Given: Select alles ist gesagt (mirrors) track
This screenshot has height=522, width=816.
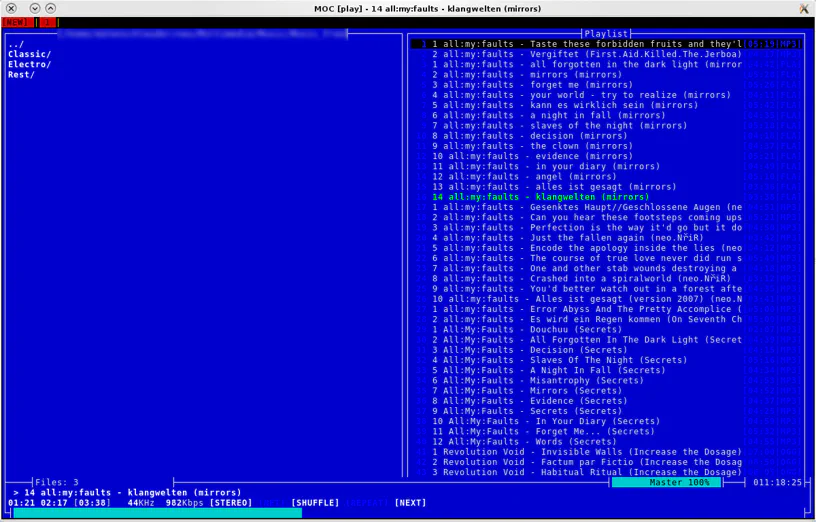Looking at the screenshot, I should (606, 187).
